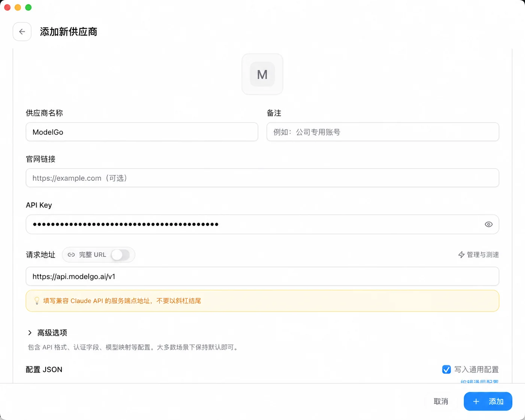The width and height of the screenshot is (525, 420).
Task: Click the light bulb hint icon
Action: (x=37, y=301)
